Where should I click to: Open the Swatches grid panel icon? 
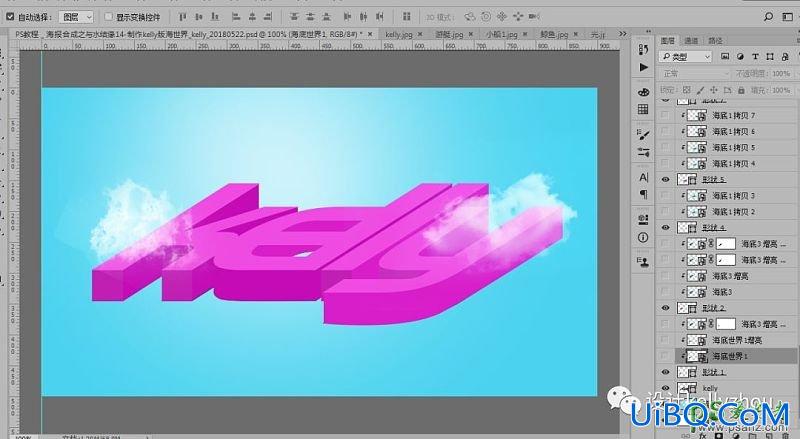pyautogui.click(x=643, y=109)
